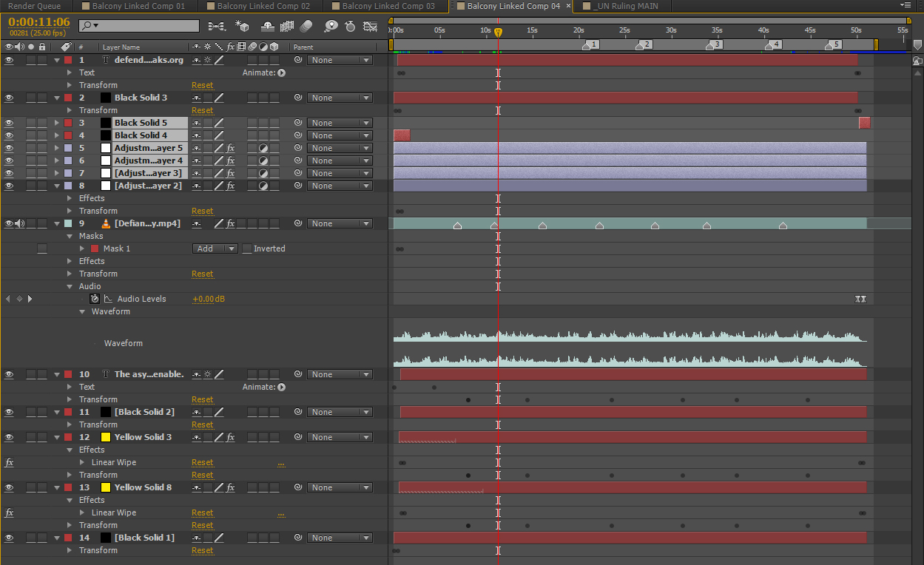Hide the Black Solid 3 layer
Image resolution: width=924 pixels, height=565 pixels.
pyautogui.click(x=9, y=98)
